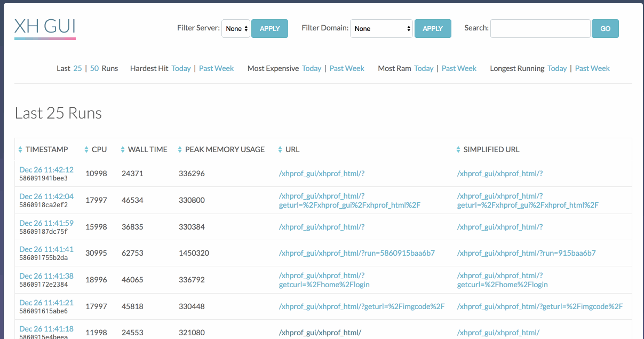Open simplified URL in row 58609187dc75f

(x=500, y=227)
